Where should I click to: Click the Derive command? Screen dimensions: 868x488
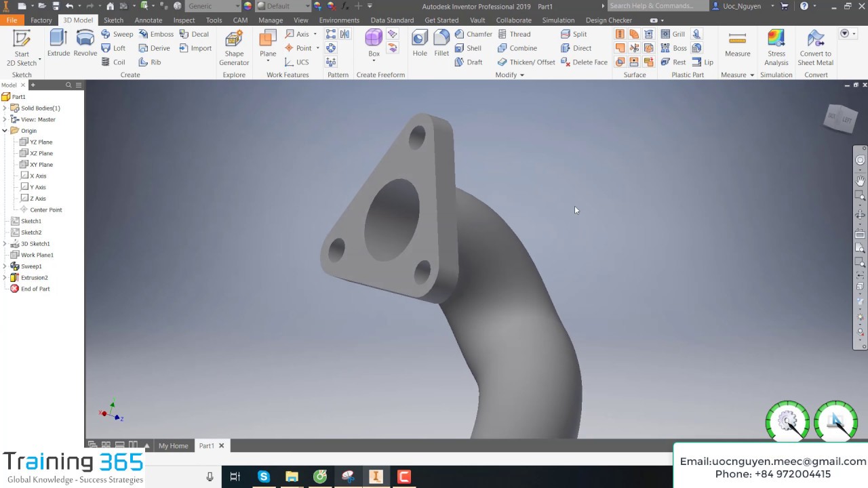pos(155,48)
